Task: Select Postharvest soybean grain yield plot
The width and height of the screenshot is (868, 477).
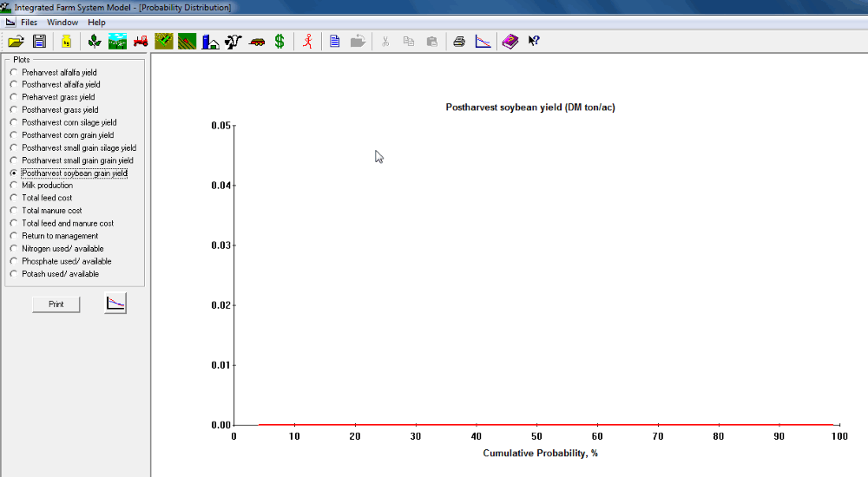Action: click(x=69, y=173)
